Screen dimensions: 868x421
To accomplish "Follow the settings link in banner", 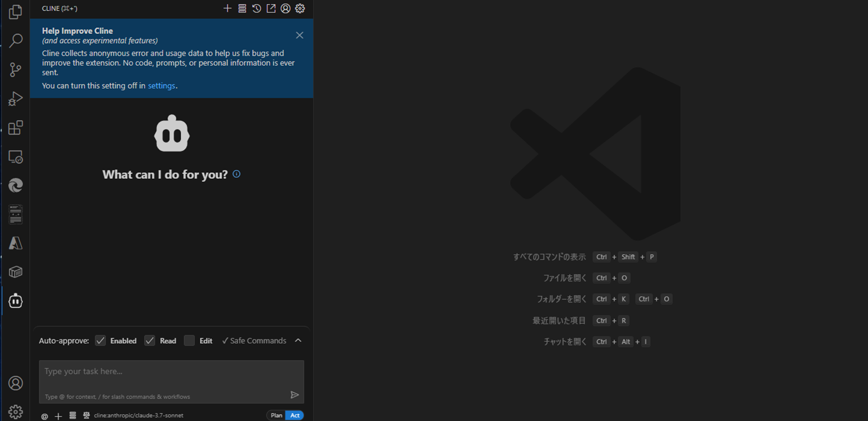I will pos(162,86).
